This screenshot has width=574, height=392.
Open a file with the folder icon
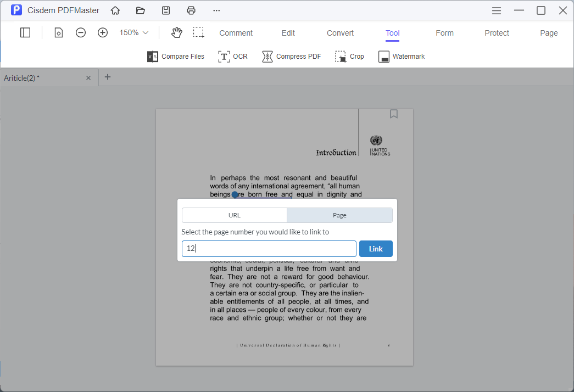coord(141,10)
